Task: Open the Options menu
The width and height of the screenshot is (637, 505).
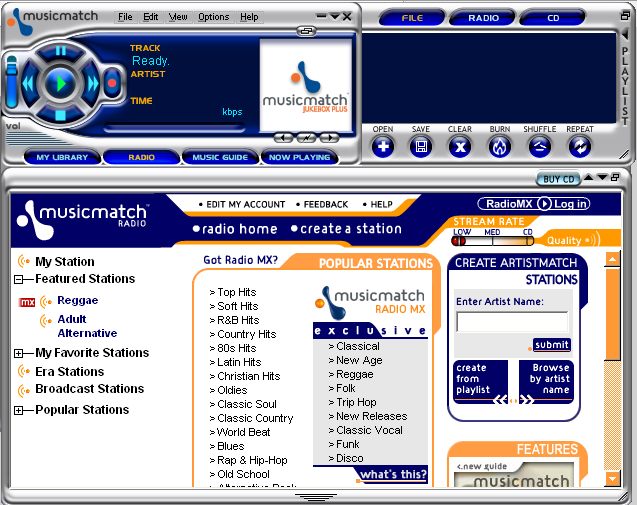Action: click(x=214, y=17)
